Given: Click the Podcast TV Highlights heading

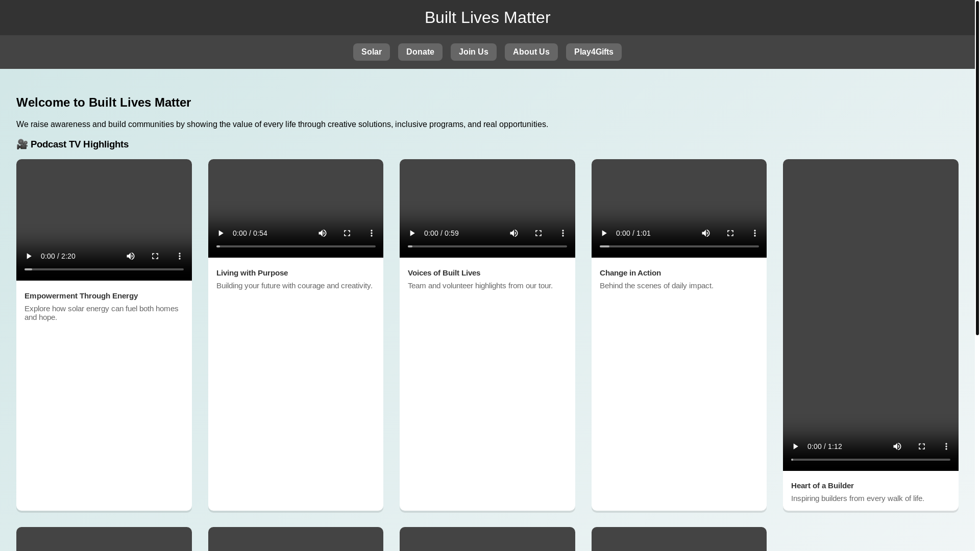Looking at the screenshot, I should click(x=72, y=144).
